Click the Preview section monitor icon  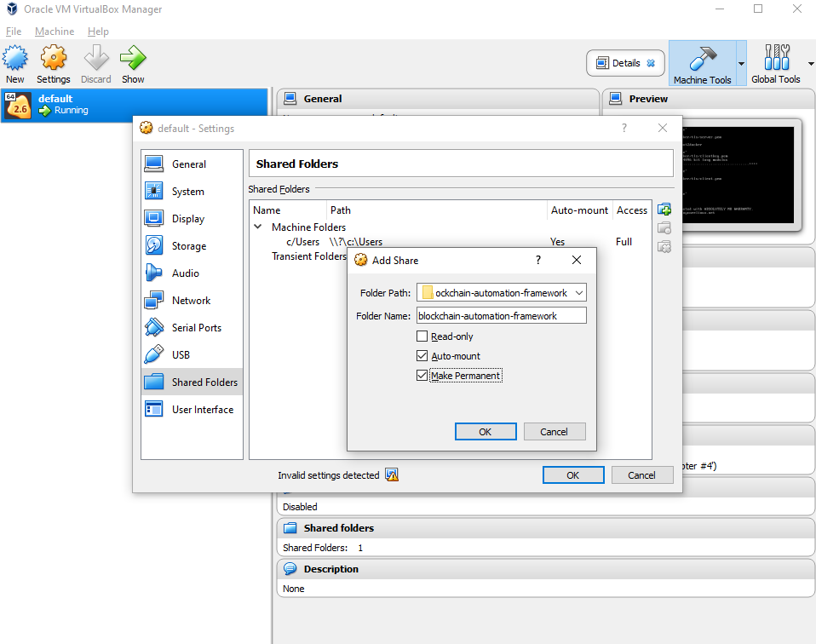(616, 99)
